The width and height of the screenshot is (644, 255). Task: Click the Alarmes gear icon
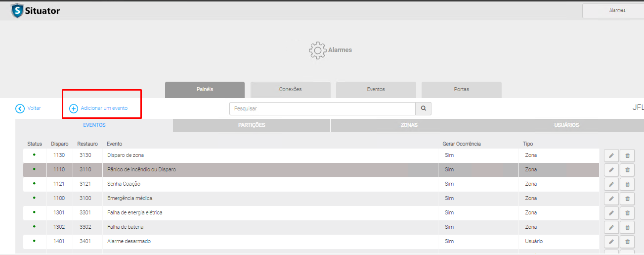coord(316,51)
